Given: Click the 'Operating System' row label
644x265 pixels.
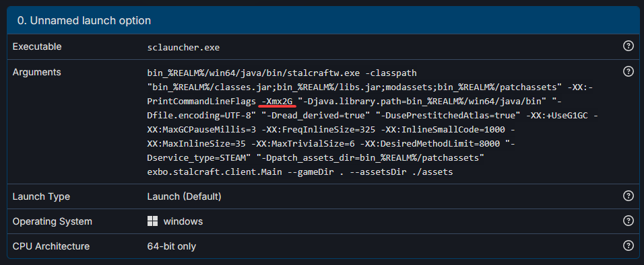Looking at the screenshot, I should pos(52,221).
